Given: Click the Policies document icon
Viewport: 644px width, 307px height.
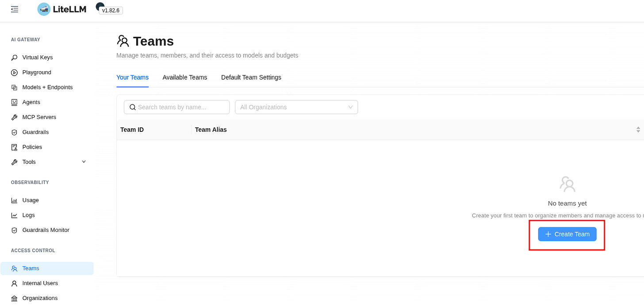Looking at the screenshot, I should [14, 147].
